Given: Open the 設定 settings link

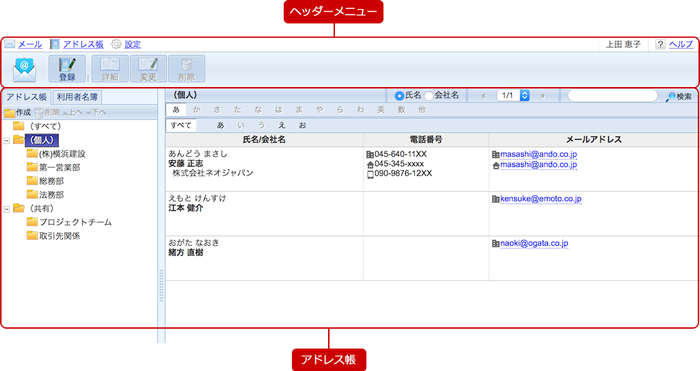Looking at the screenshot, I should tap(133, 44).
